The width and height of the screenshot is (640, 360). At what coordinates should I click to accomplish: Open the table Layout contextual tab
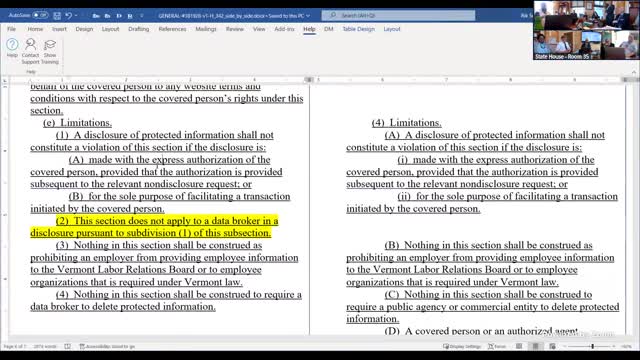(x=392, y=29)
